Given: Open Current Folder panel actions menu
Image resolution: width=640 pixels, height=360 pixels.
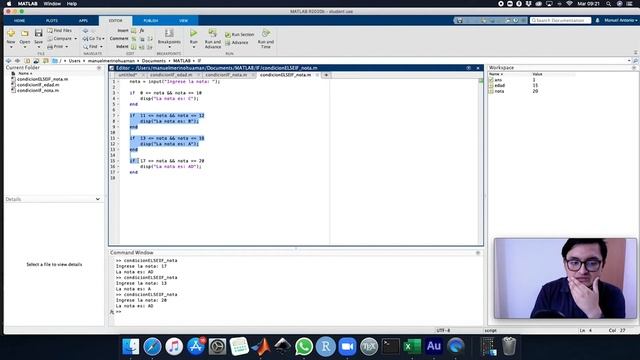Looking at the screenshot, I should click(x=99, y=68).
